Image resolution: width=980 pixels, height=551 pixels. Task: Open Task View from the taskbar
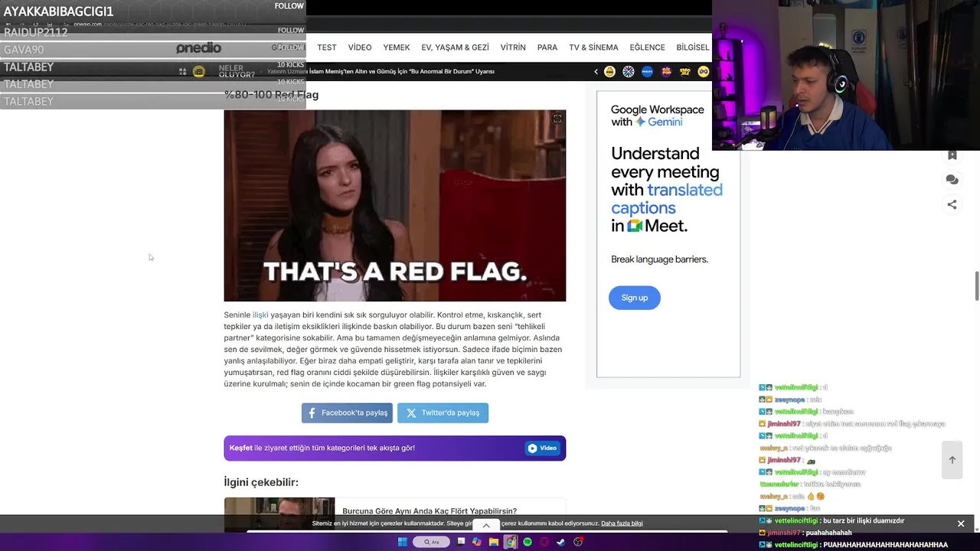coord(461,542)
